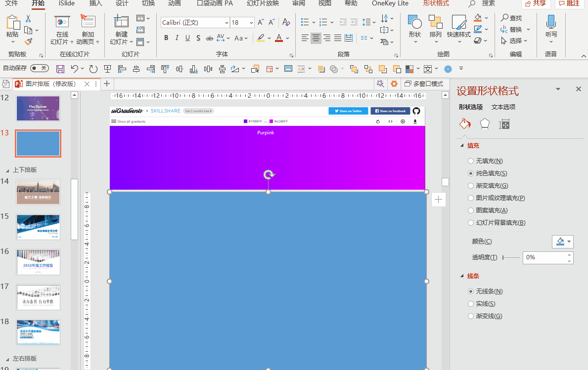588x370 pixels.
Task: Choose the Solid line radio option
Action: pyautogui.click(x=471, y=304)
